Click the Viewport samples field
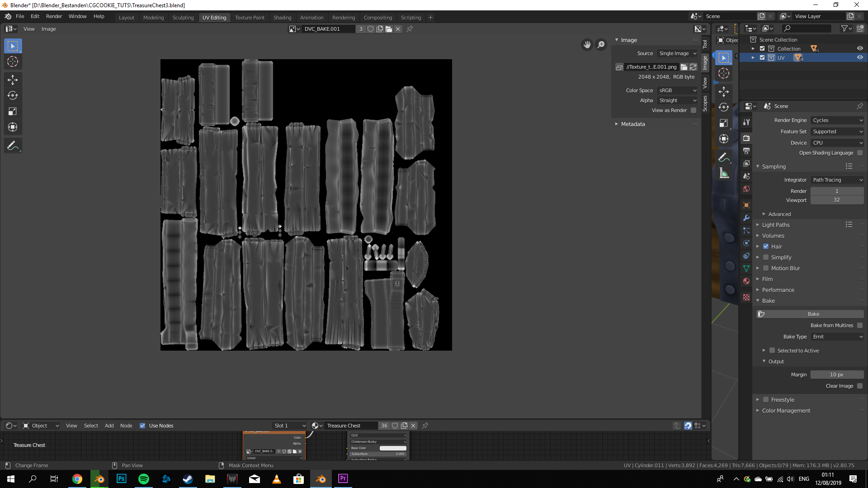The image size is (868, 488). 836,200
